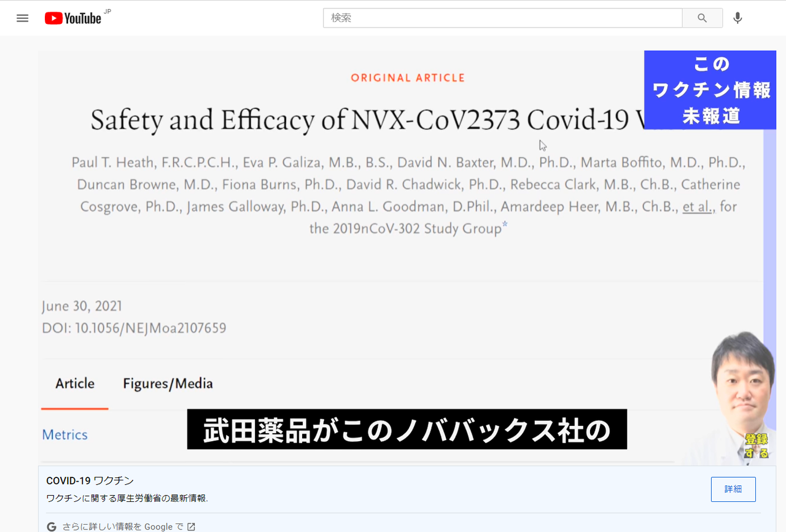Open the YouTube hamburger guide menu

click(x=23, y=18)
